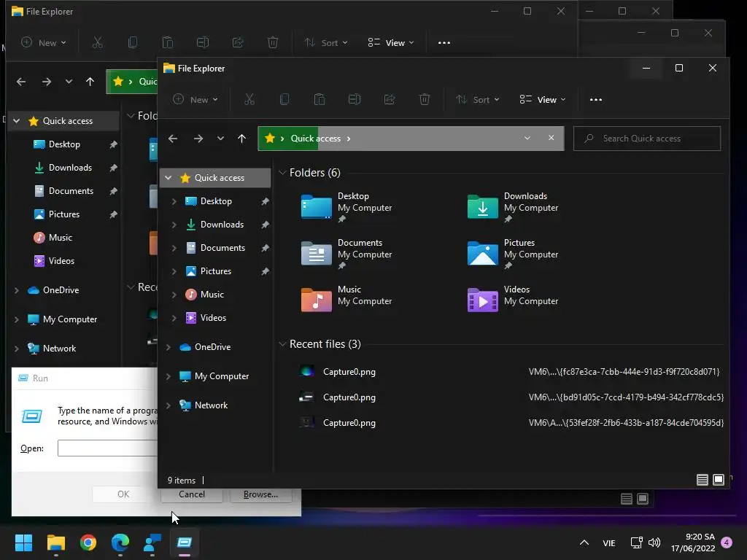Open ellipsis menu in back File Explorer window
Screen dimensions: 747x560
pyautogui.click(x=444, y=43)
